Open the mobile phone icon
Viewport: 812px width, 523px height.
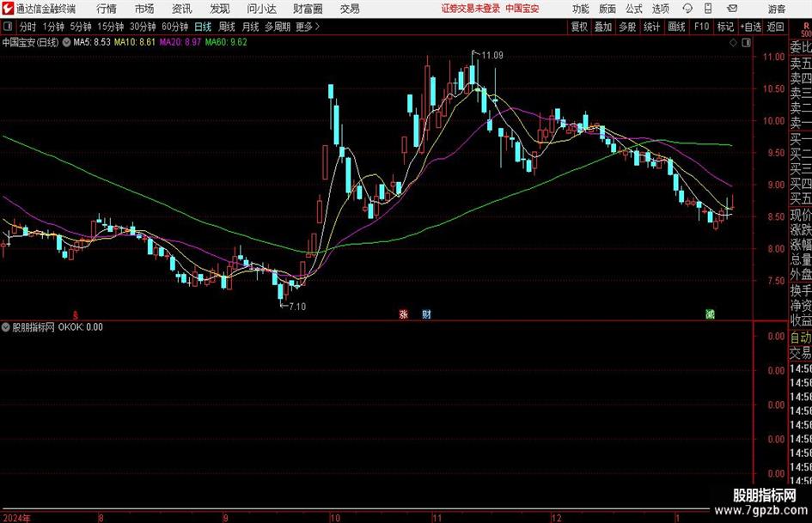[708, 9]
